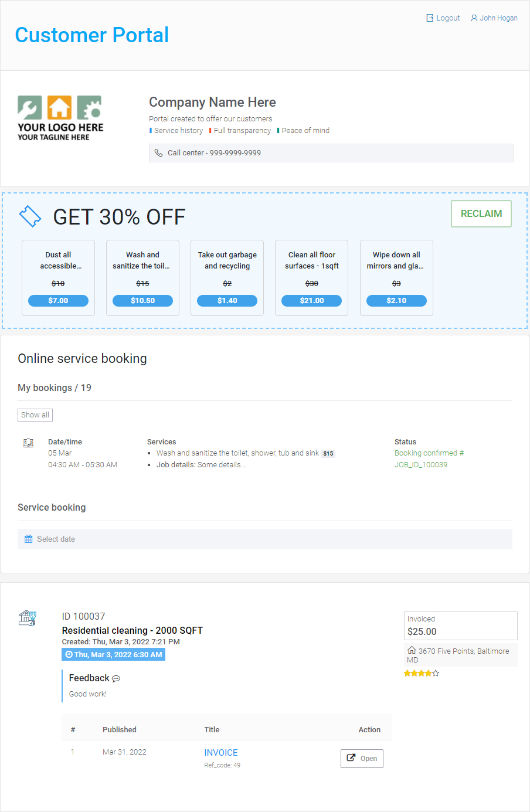Click the calendar icon in Select date
The height and width of the screenshot is (812, 530).
(29, 539)
